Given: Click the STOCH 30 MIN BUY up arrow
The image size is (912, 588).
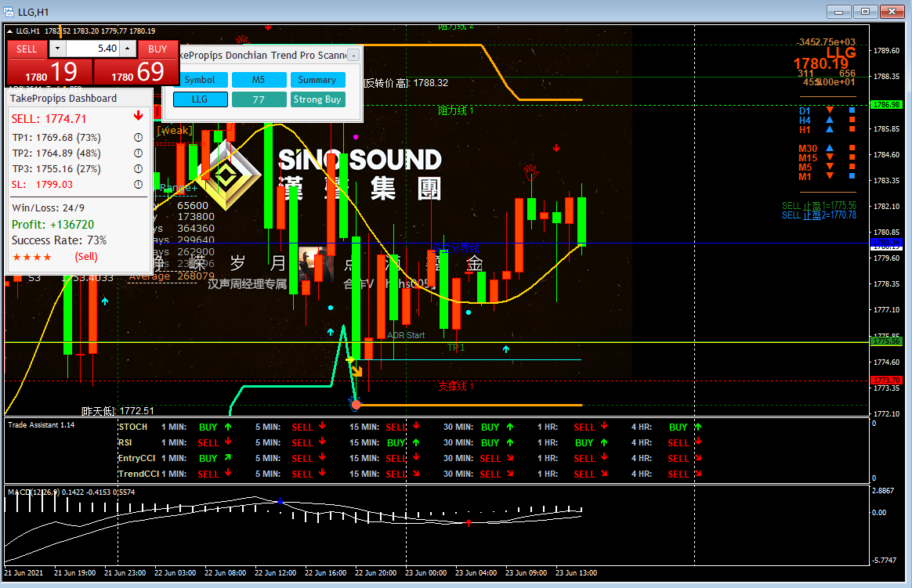Looking at the screenshot, I should click(x=510, y=427).
